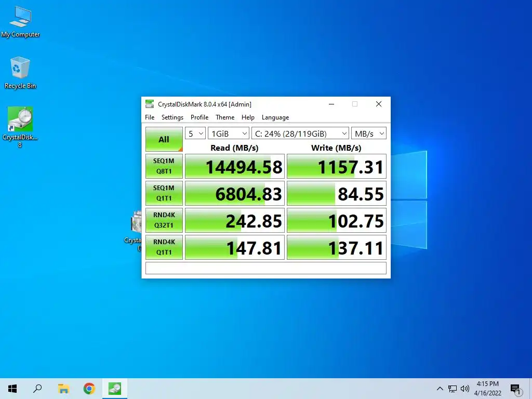532x399 pixels.
Task: Open File Explorer from the taskbar
Action: pyautogui.click(x=63, y=389)
